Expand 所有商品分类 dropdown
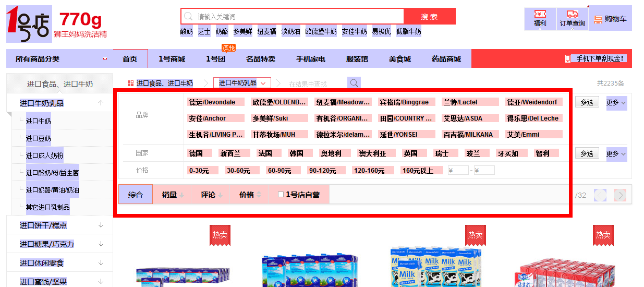644x287 pixels. 105,59
